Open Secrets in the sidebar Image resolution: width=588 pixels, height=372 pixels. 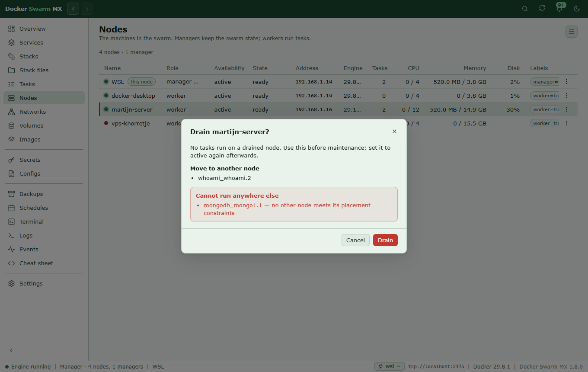tap(44, 160)
